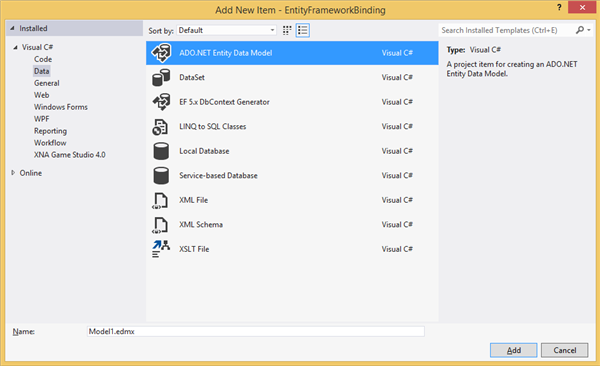Select the Workflow category
600x366 pixels.
point(50,143)
